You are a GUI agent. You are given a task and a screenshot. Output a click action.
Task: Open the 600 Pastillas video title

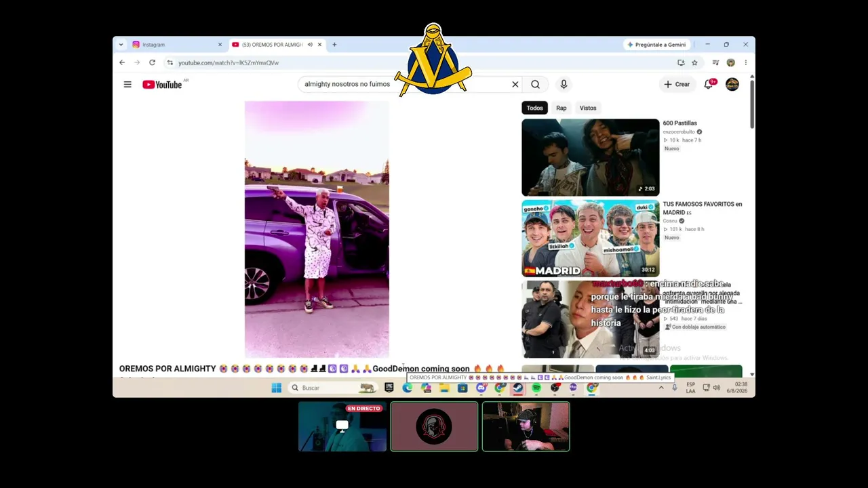[680, 123]
